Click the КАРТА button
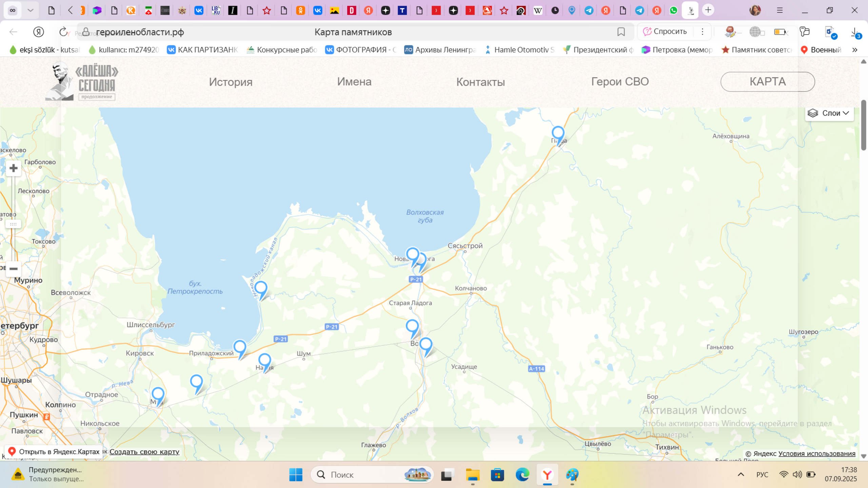The width and height of the screenshot is (868, 488). point(768,82)
